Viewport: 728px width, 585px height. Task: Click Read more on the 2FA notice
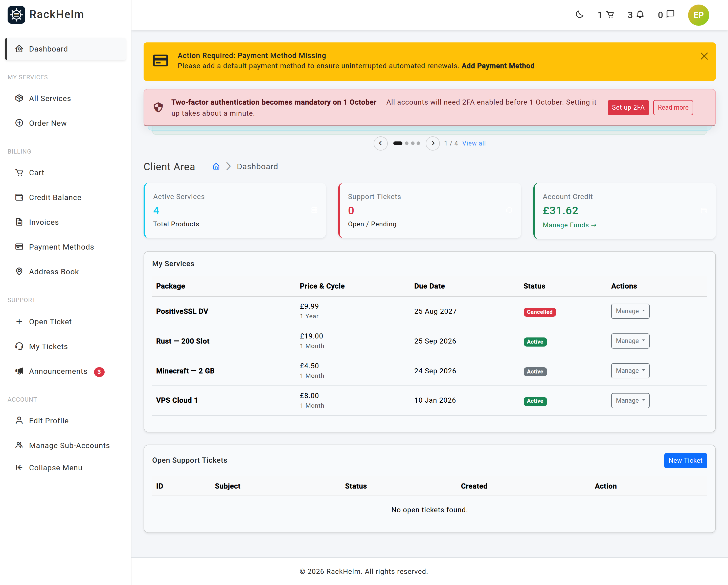tap(673, 107)
